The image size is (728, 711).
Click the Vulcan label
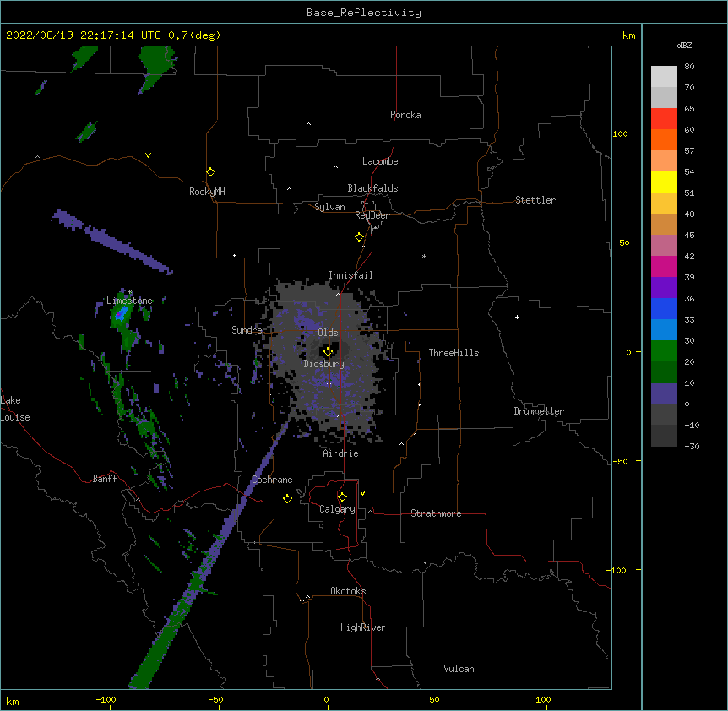459,669
